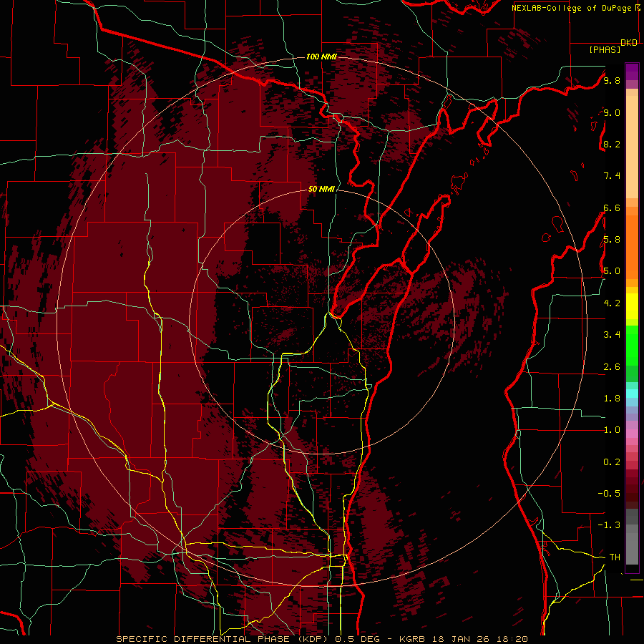Image resolution: width=644 pixels, height=644 pixels.
Task: Click the 1.0 scale value
Action: click(612, 430)
